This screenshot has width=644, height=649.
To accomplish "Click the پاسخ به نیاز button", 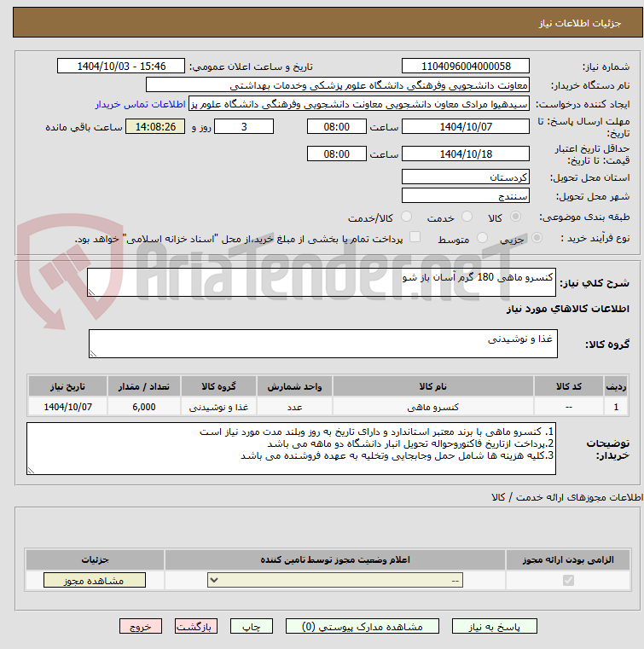I will pos(494,626).
